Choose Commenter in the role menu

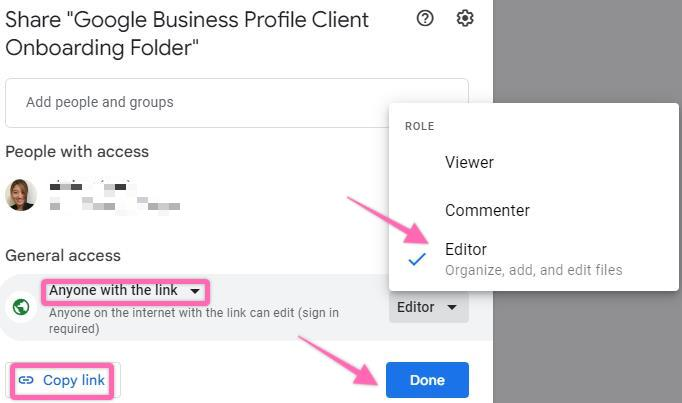click(487, 210)
